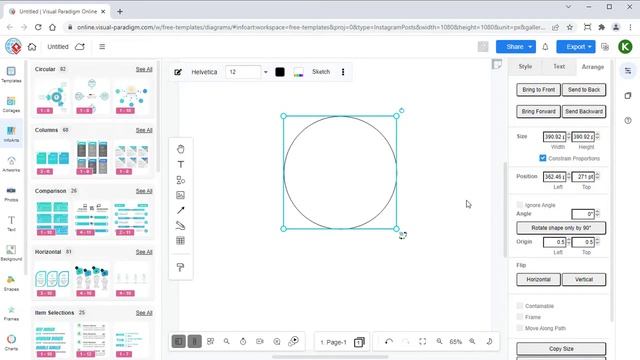Click Send Backward button
Image resolution: width=640 pixels, height=360 pixels.
(x=584, y=111)
